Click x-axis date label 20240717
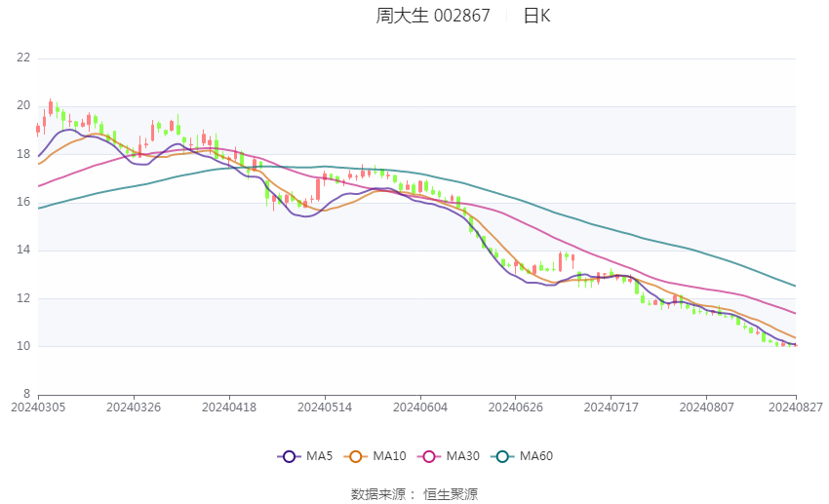Screen dimensions: 829x504 612,407
